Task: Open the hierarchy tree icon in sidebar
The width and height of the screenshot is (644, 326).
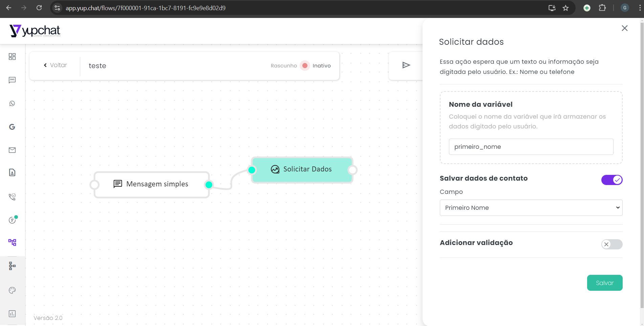Action: (x=12, y=266)
